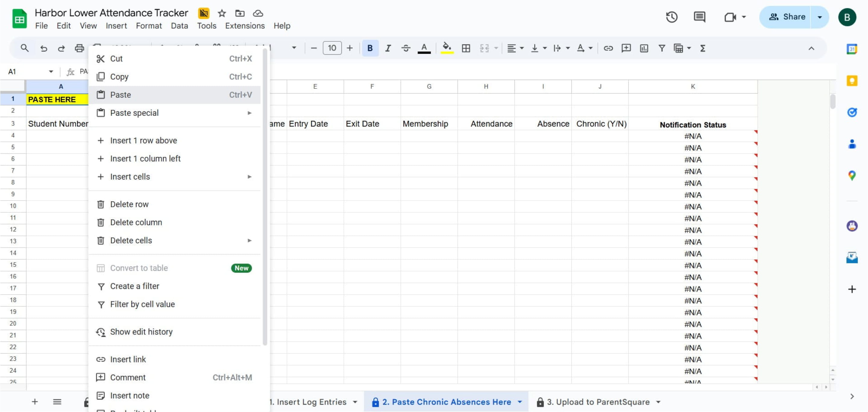Check the cloud document status icon
Viewport: 868px width, 412px height.
tap(258, 13)
